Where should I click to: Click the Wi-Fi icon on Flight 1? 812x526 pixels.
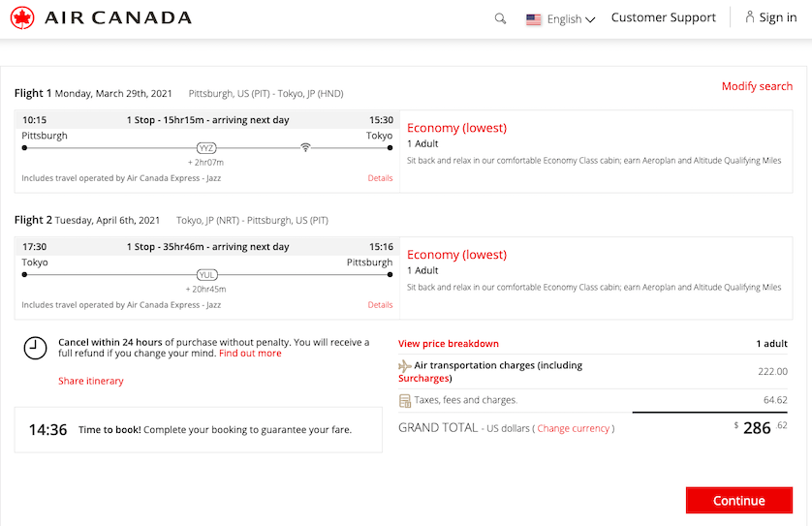click(x=305, y=147)
